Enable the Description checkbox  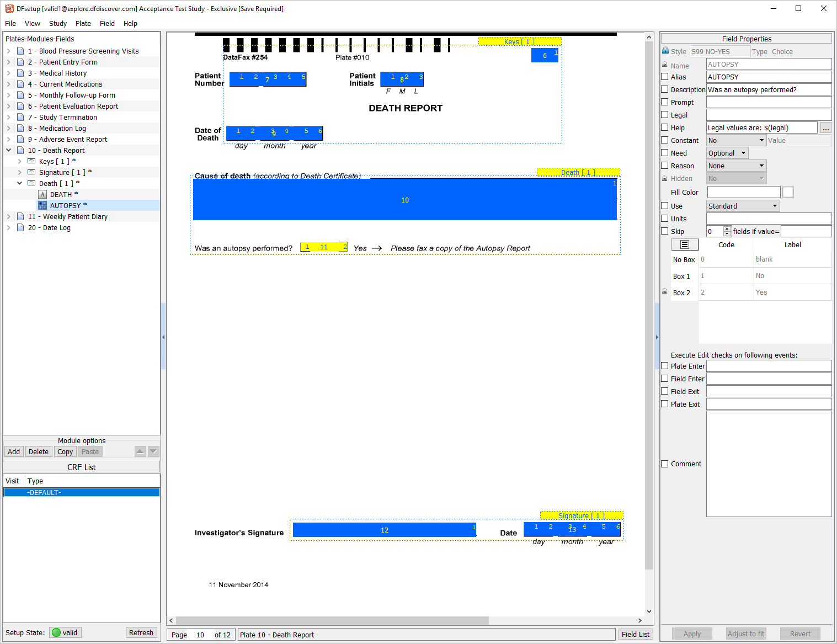click(665, 89)
